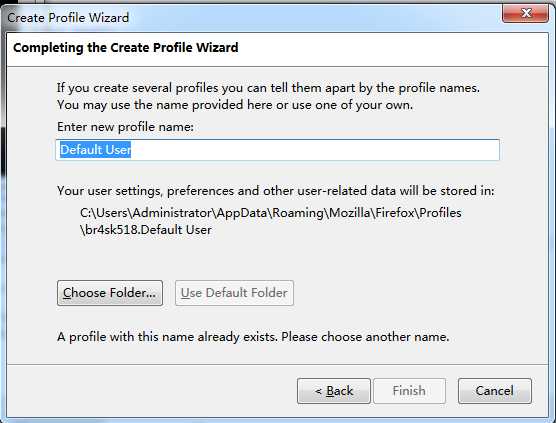Open the Choose Folder... dialog
Screen dimensions: 556x423
click(x=110, y=293)
